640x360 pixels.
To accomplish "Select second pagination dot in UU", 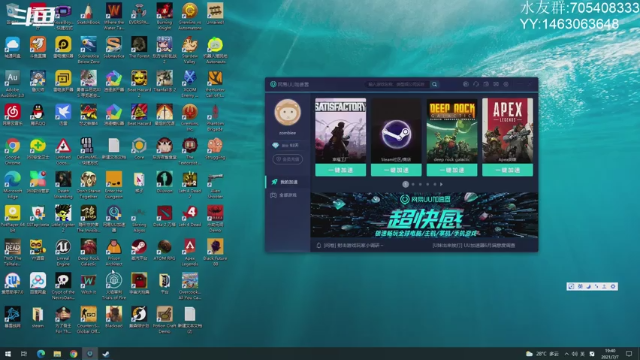I will coord(413,184).
